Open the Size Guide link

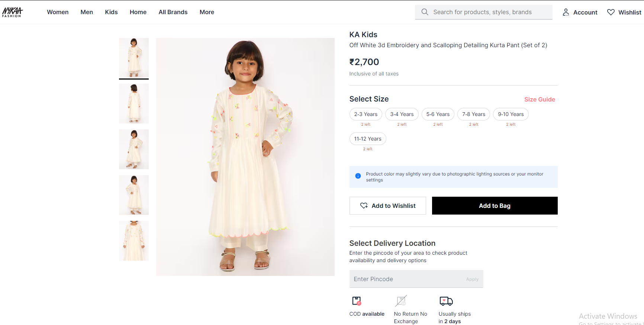540,99
